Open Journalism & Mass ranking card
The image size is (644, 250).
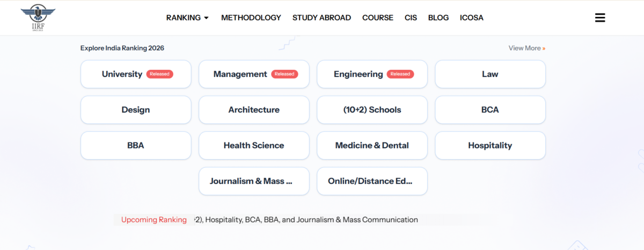click(x=254, y=181)
